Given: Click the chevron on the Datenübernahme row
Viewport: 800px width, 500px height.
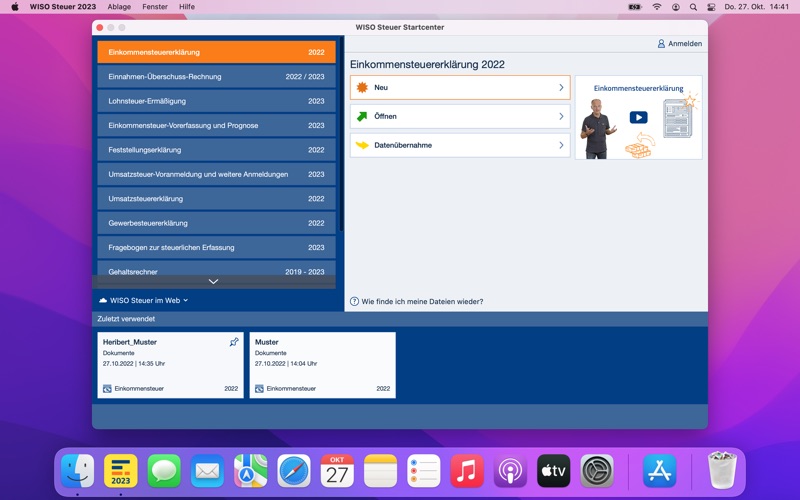Looking at the screenshot, I should [561, 145].
